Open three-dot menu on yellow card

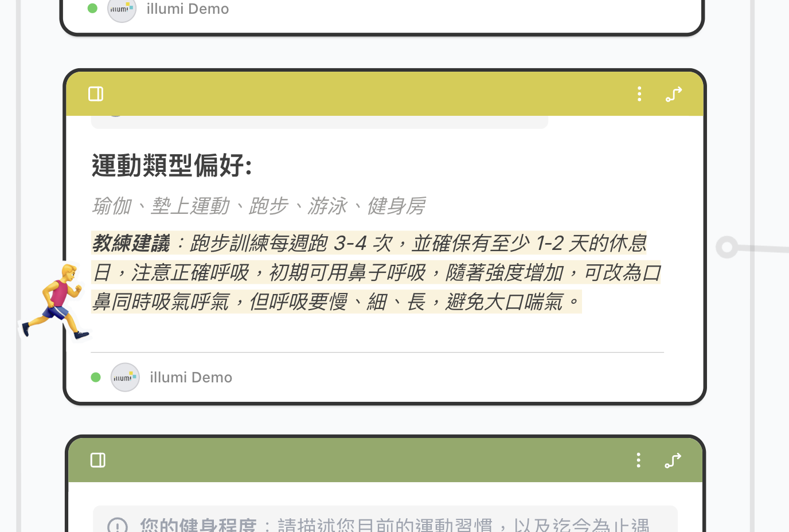(639, 94)
